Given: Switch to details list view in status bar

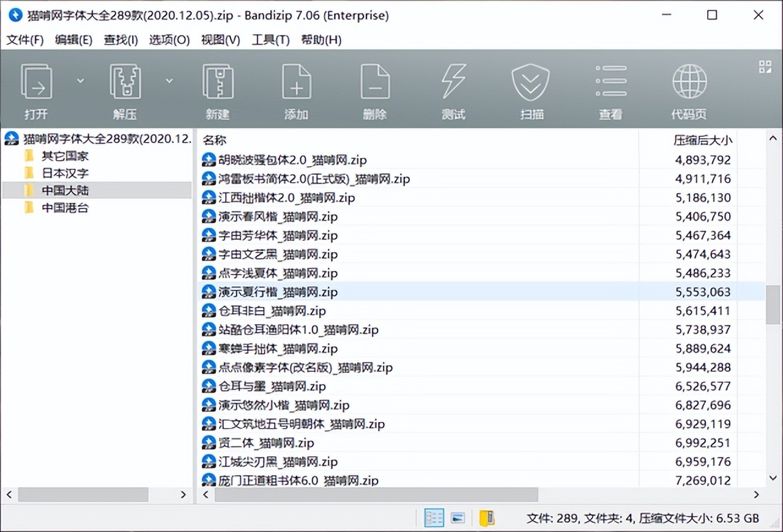Looking at the screenshot, I should coord(434,518).
